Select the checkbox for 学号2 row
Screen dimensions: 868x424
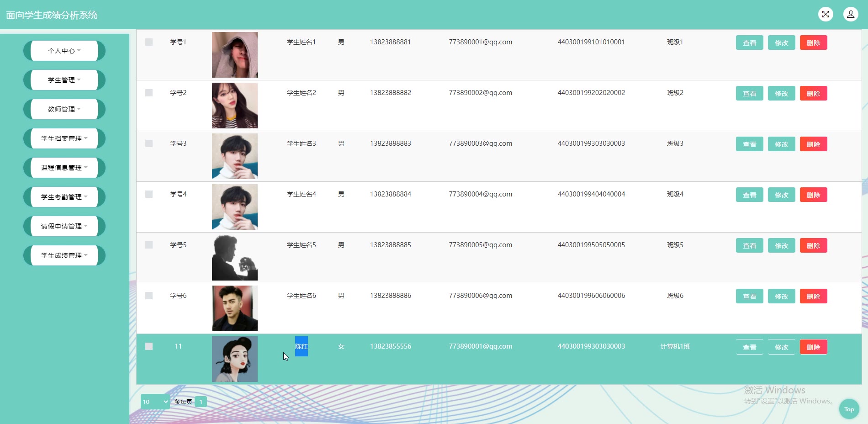149,93
